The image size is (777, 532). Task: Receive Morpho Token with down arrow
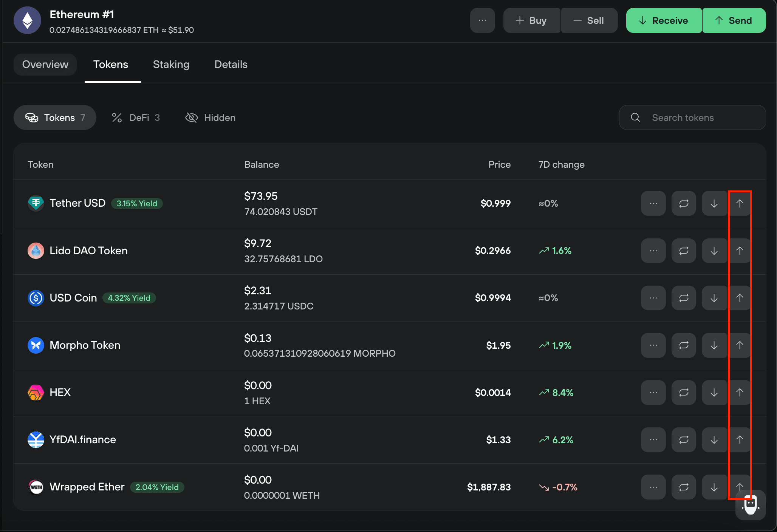714,345
